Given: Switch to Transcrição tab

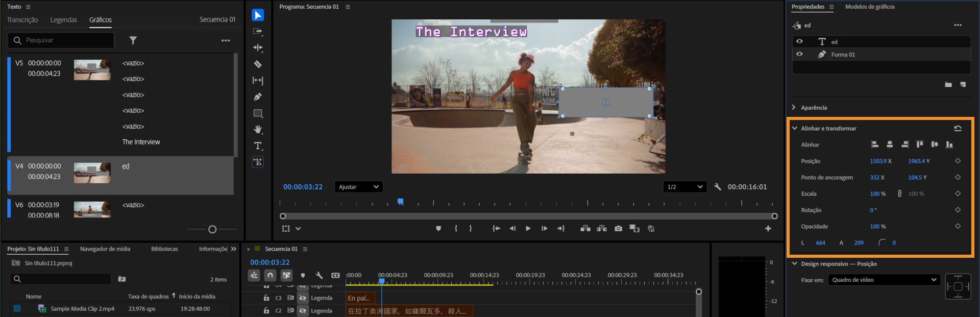Looking at the screenshot, I should pyautogui.click(x=22, y=20).
